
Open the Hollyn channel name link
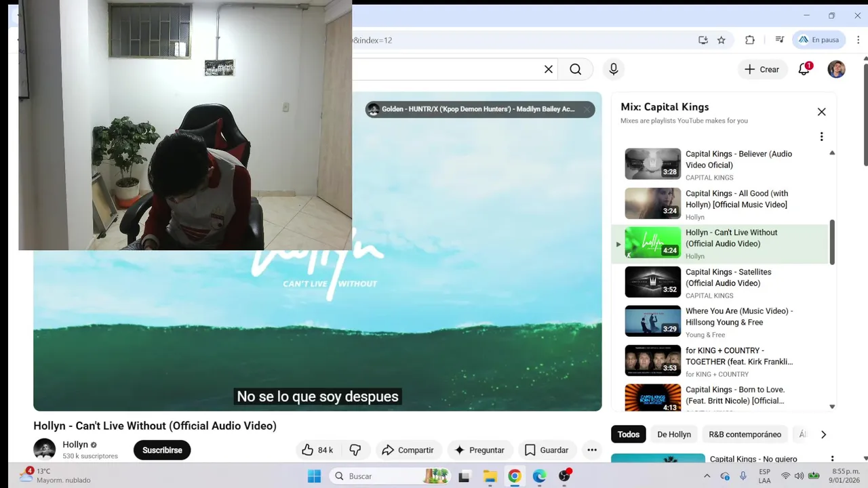75,445
